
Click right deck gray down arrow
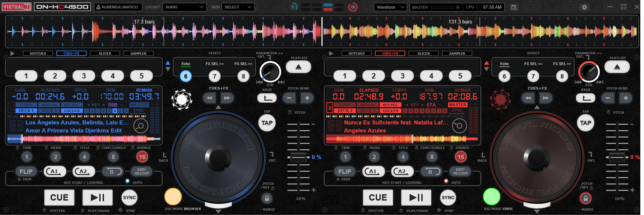coord(486,69)
